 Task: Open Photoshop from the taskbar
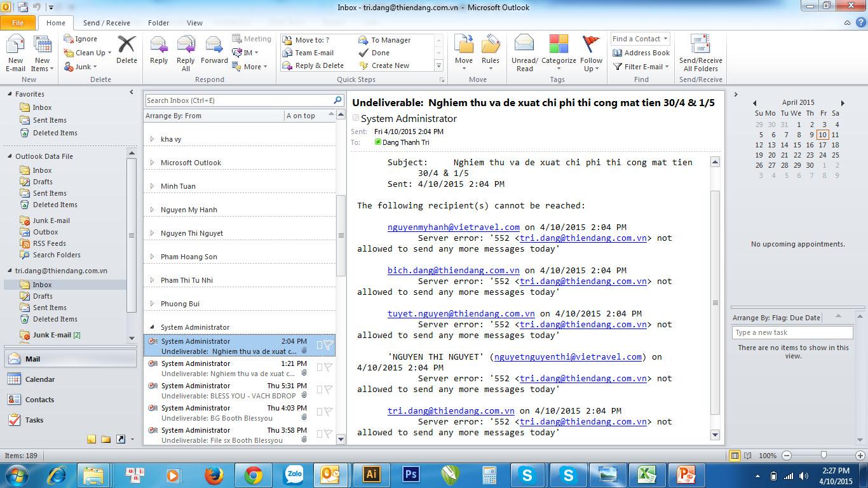tap(410, 475)
